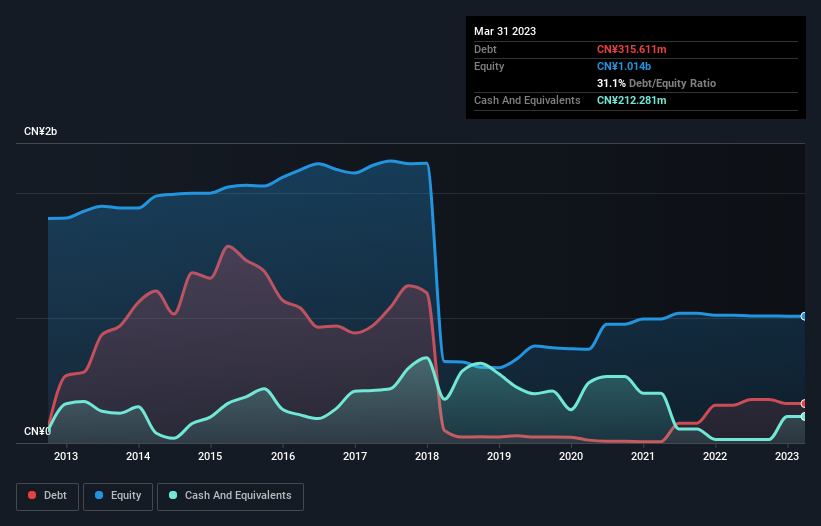Image resolution: width=821 pixels, height=526 pixels.
Task: Click the 2018 x-axis label
Action: (427, 456)
